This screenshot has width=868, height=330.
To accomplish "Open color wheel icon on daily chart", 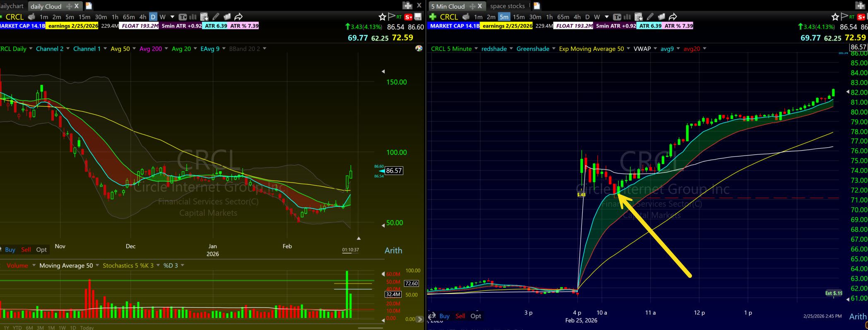I will (419, 48).
